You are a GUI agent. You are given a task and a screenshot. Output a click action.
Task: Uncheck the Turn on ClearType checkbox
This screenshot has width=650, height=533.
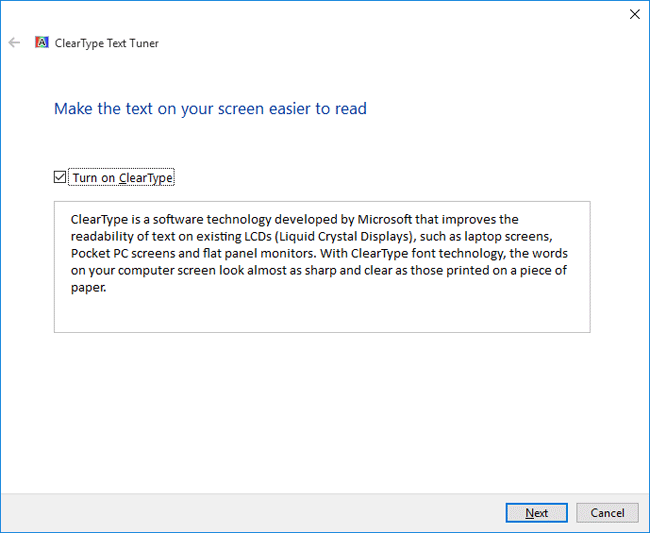60,178
